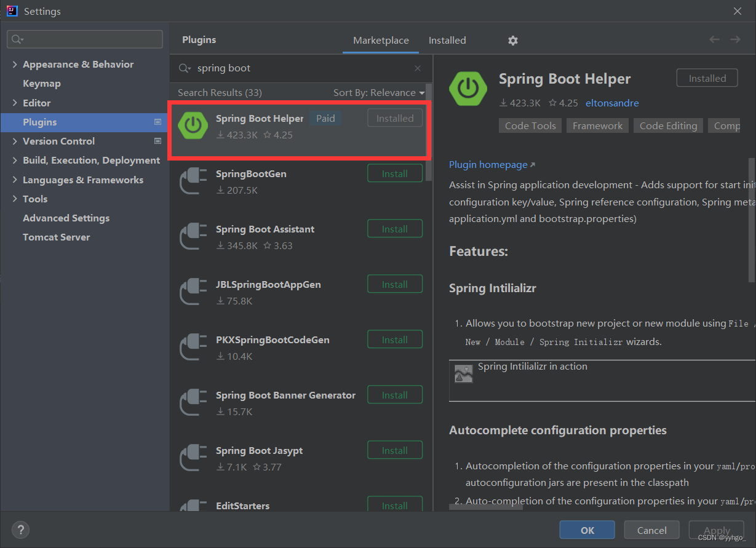Select the Spring Boot Helper plugin icon

193,125
